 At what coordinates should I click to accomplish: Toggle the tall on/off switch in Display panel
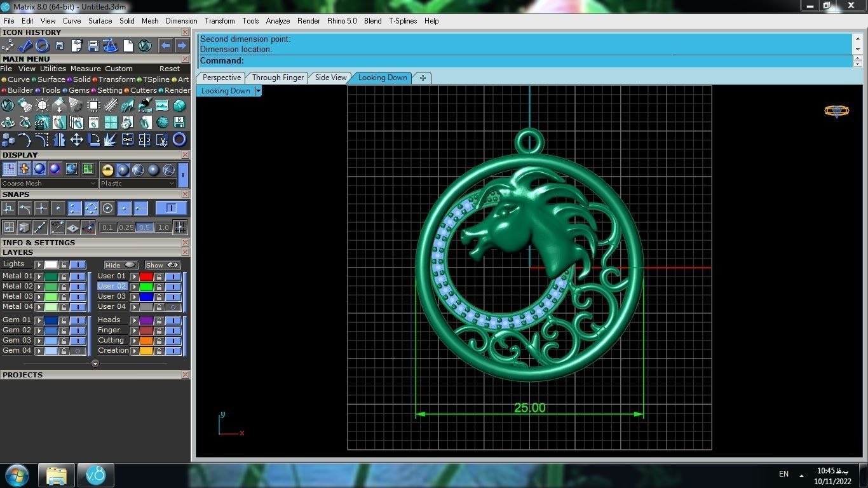[x=183, y=173]
